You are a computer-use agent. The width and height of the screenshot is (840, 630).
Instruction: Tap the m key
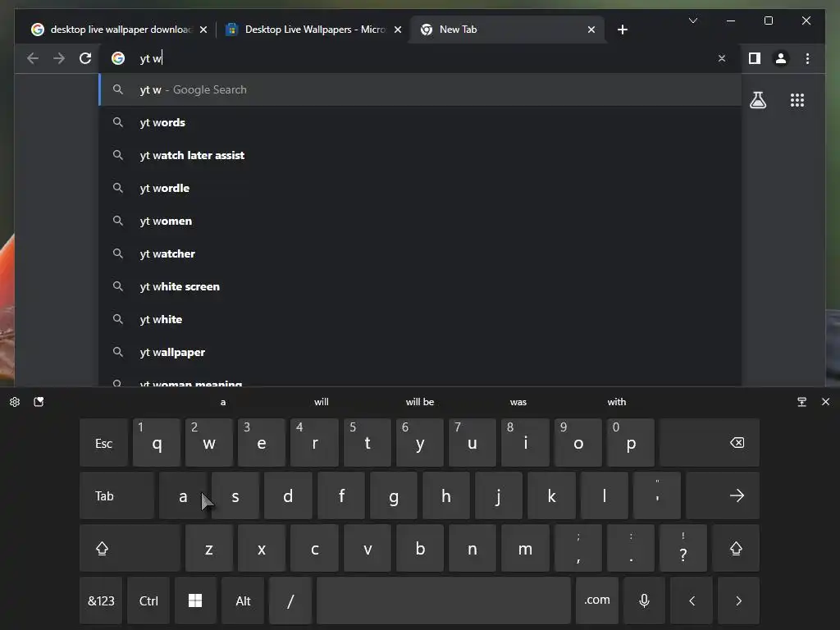coord(525,548)
